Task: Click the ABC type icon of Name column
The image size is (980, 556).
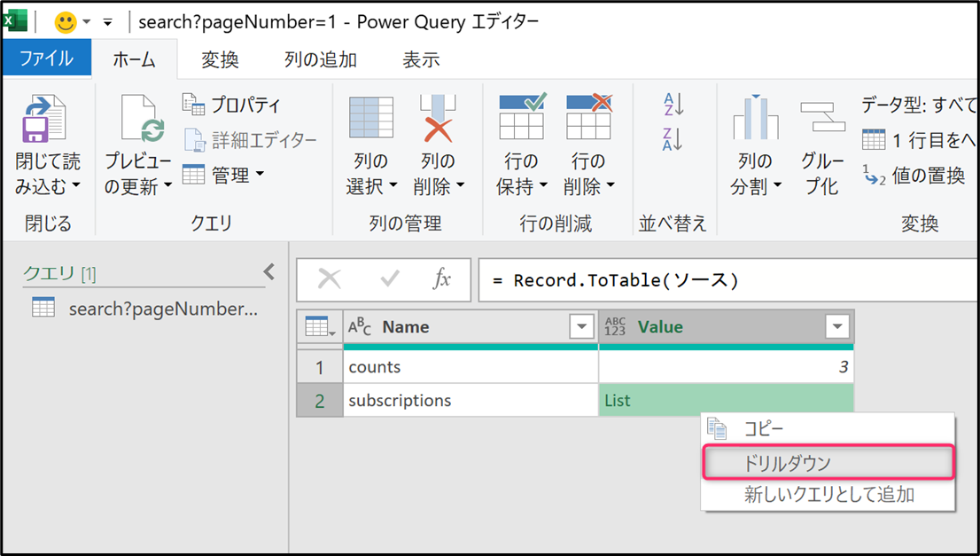Action: [360, 327]
